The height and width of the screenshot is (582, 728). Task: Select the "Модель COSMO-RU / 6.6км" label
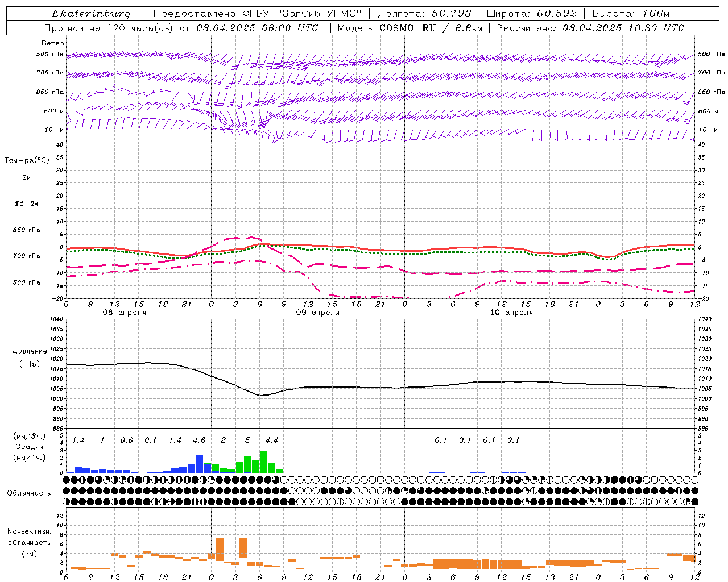pyautogui.click(x=409, y=28)
